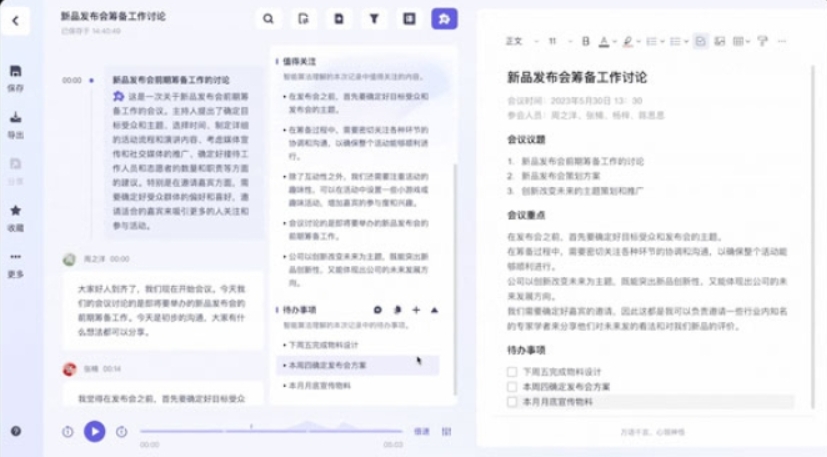Open the highlight color dropdown arrow
This screenshot has width=827, height=457.
[639, 42]
